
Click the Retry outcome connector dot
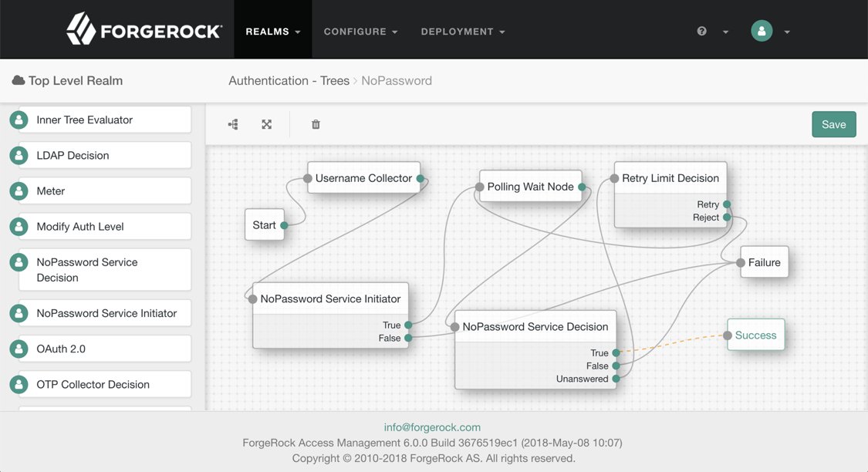727,204
